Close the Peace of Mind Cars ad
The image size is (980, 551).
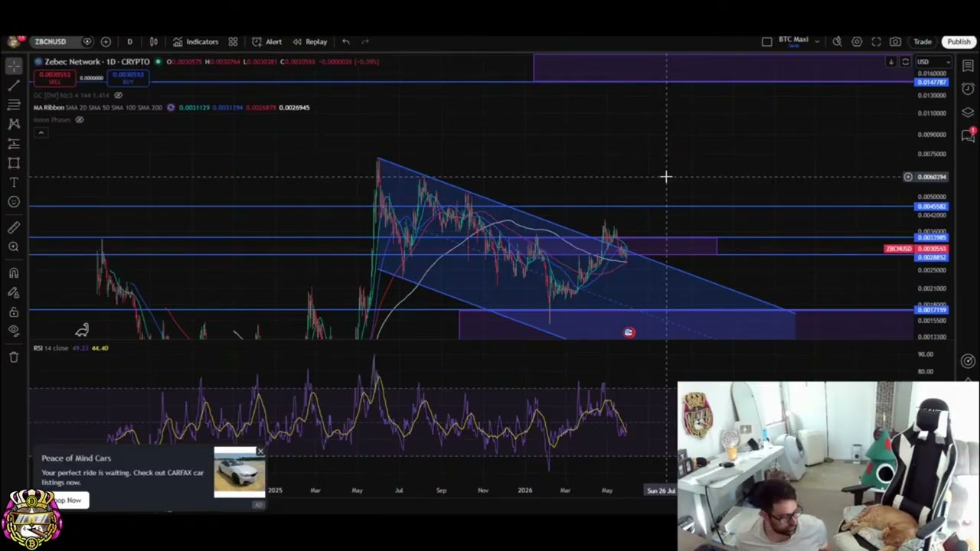pyautogui.click(x=260, y=452)
